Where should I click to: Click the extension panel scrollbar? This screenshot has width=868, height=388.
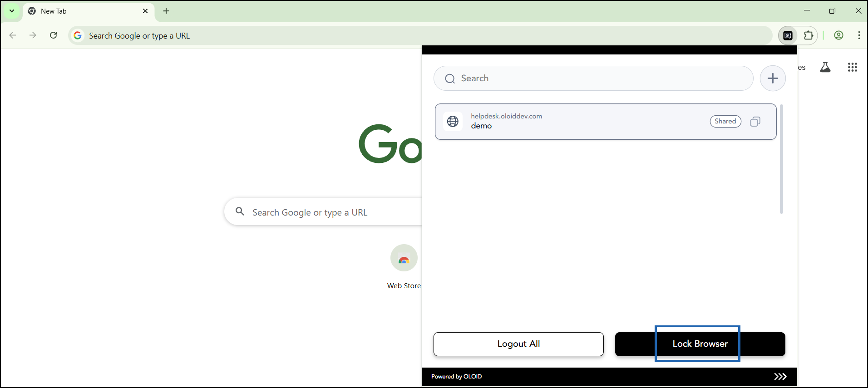pyautogui.click(x=781, y=159)
